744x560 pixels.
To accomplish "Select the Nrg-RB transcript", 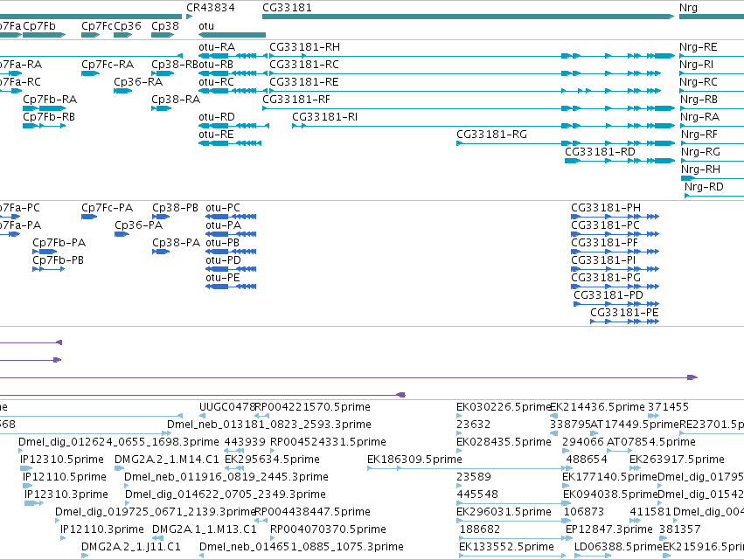I will (712, 108).
